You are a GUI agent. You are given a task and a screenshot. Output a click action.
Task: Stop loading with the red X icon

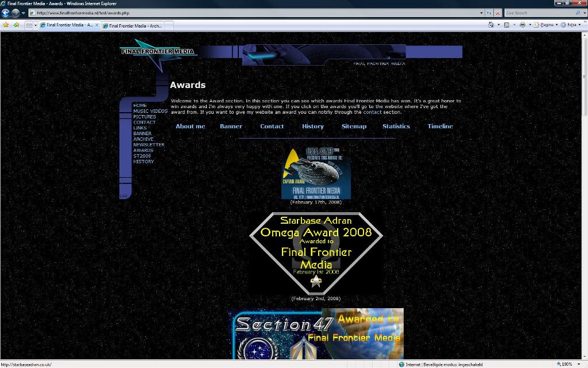click(498, 13)
